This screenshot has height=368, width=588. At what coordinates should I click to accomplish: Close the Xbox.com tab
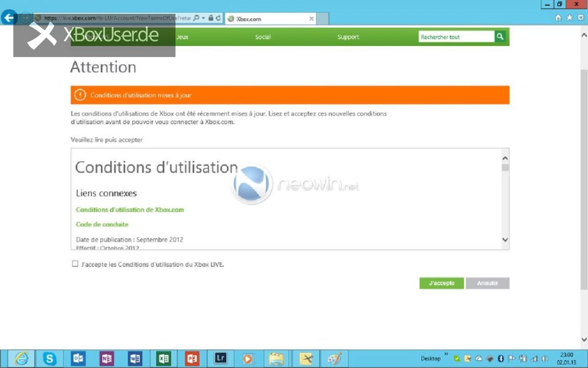pos(311,19)
